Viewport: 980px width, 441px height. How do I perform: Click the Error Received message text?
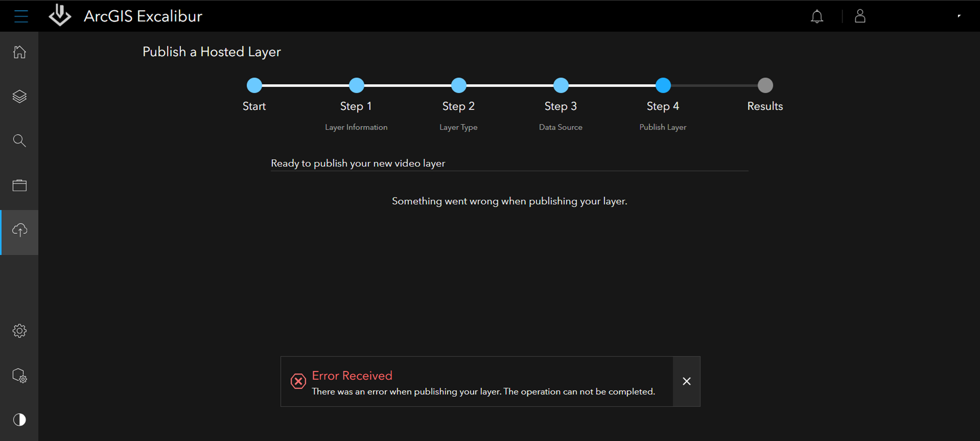(352, 375)
